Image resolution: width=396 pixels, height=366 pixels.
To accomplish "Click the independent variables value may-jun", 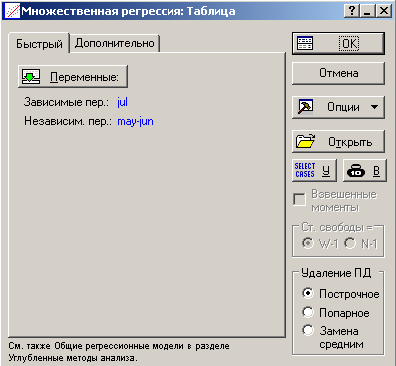I will pos(135,121).
